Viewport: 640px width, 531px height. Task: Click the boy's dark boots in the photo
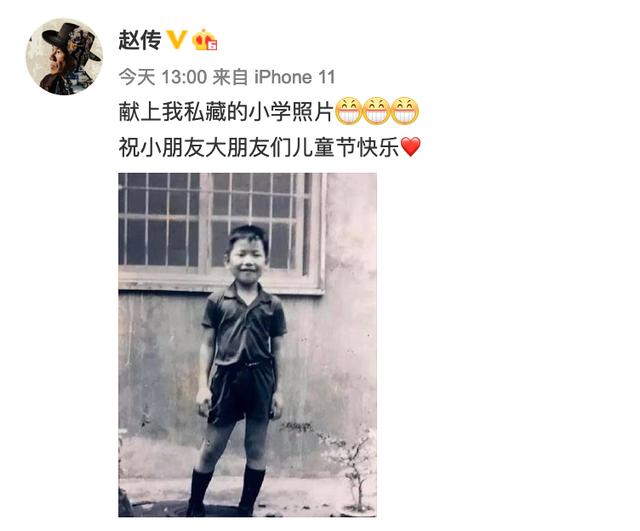(227, 492)
